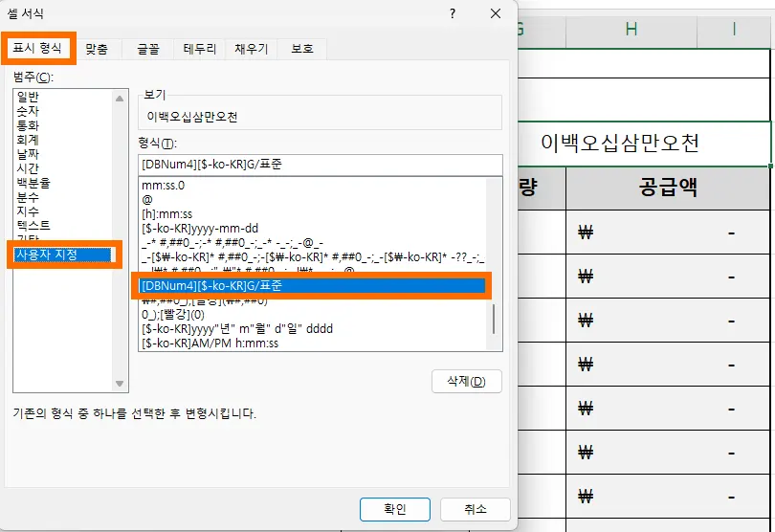Switch to the 맞춤 tab

point(97,49)
